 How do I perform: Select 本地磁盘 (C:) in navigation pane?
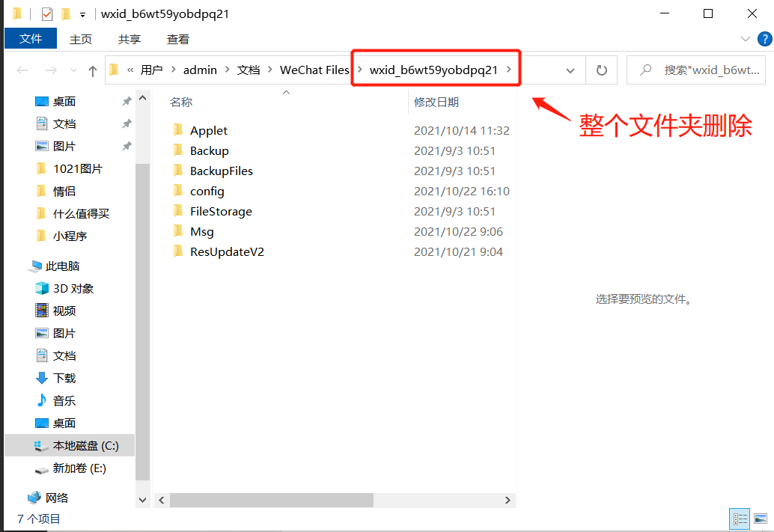(x=85, y=445)
